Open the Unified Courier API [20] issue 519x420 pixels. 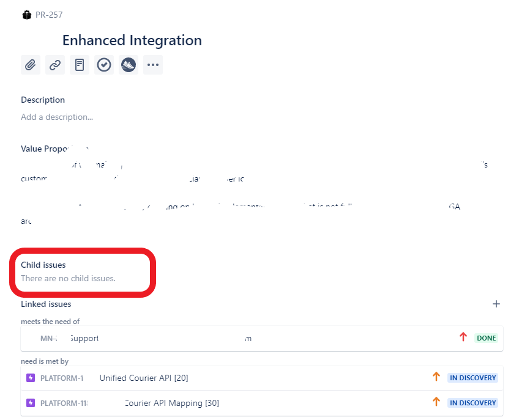[x=144, y=378]
